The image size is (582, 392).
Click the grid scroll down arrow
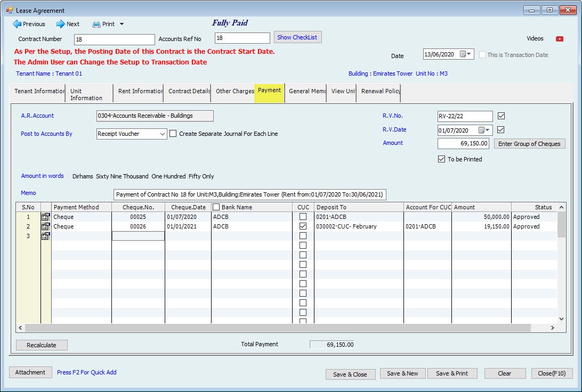562,319
